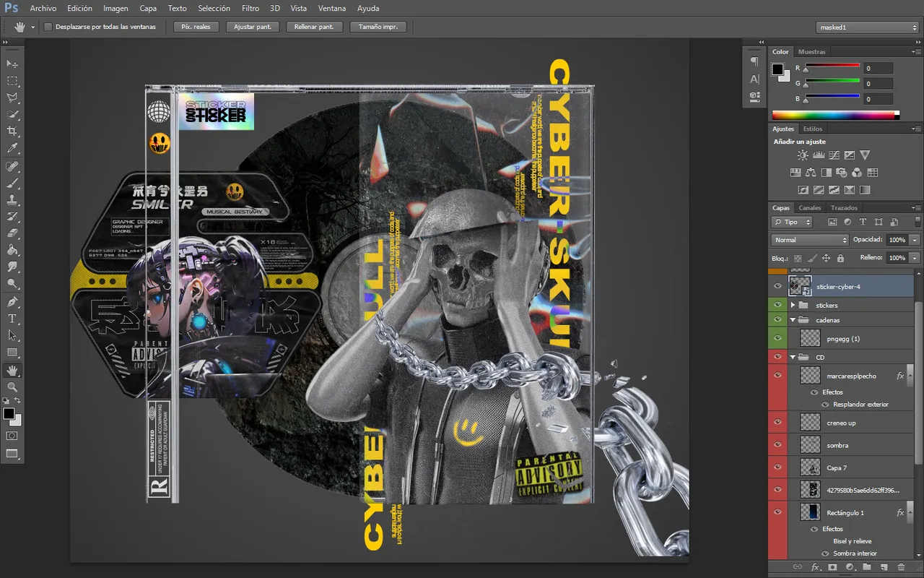This screenshot has height=578, width=924.
Task: Click the Píx. reales button
Action: coord(196,27)
